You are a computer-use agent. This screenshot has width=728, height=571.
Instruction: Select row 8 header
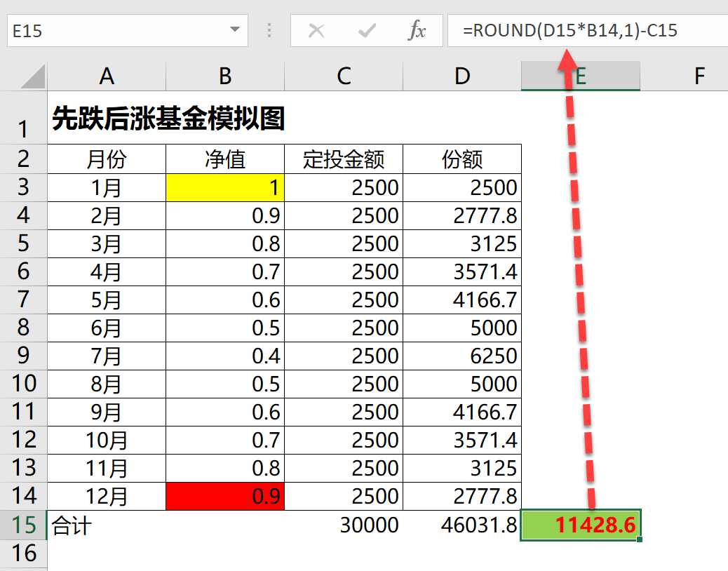coord(23,328)
